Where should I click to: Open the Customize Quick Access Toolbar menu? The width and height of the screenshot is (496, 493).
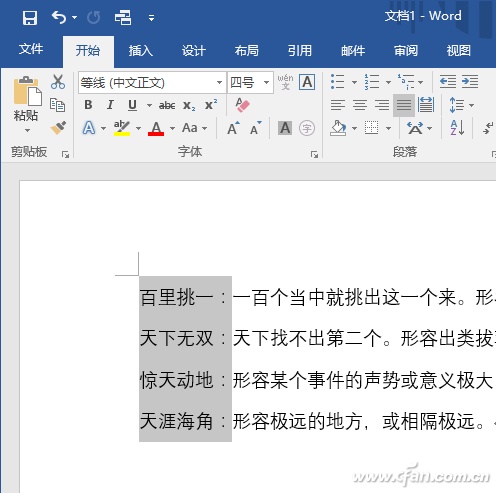click(151, 18)
